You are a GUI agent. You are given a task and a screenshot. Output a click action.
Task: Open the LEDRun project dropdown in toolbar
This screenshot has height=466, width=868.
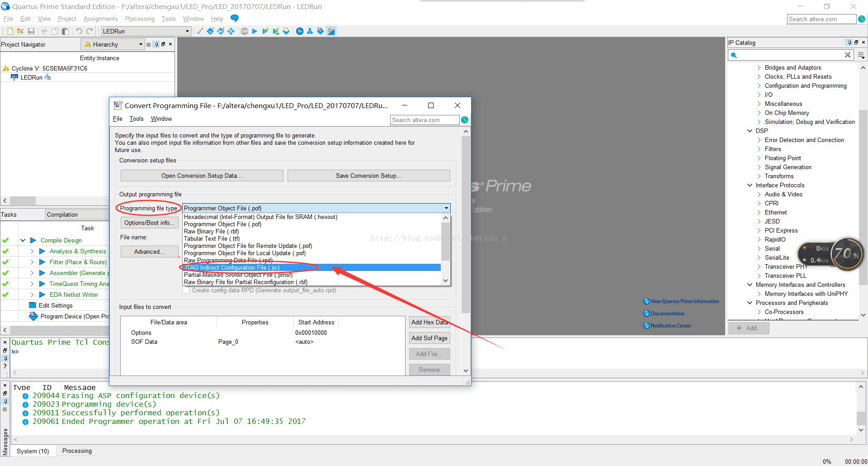coord(146,31)
